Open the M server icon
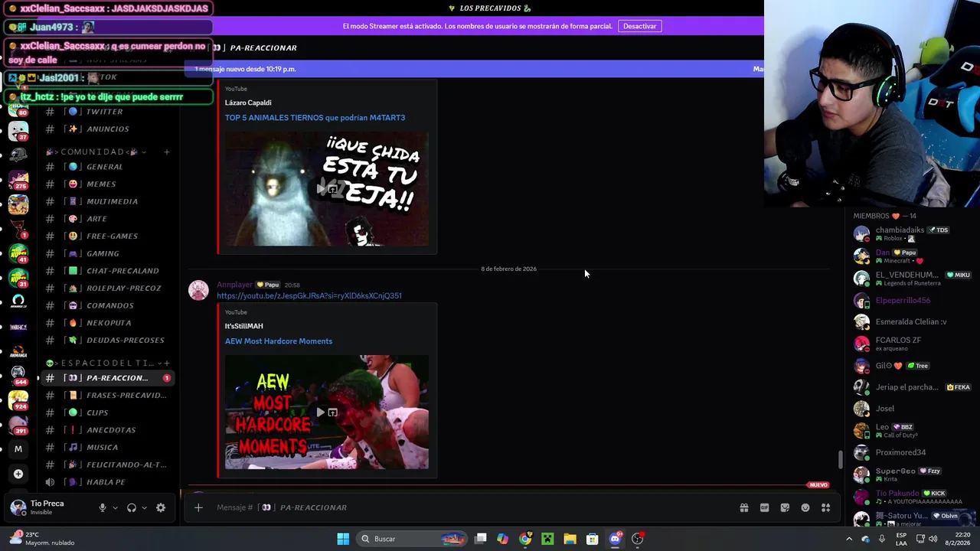980x551 pixels. tap(18, 449)
